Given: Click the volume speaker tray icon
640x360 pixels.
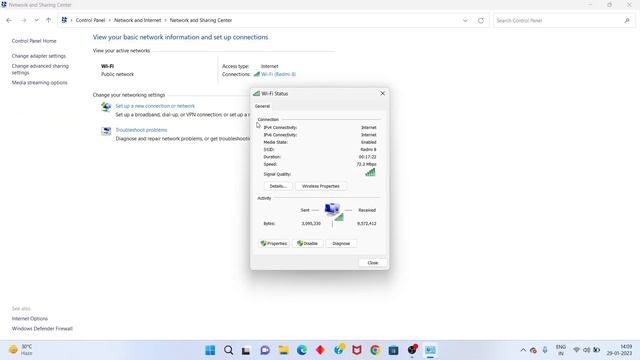Looking at the screenshot, I should click(587, 350).
